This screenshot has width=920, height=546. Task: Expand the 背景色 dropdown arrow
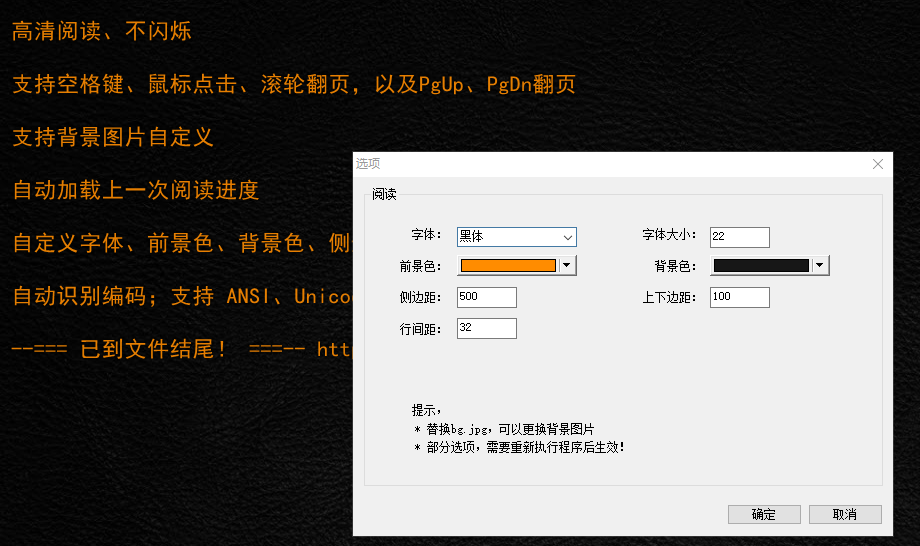pos(820,266)
